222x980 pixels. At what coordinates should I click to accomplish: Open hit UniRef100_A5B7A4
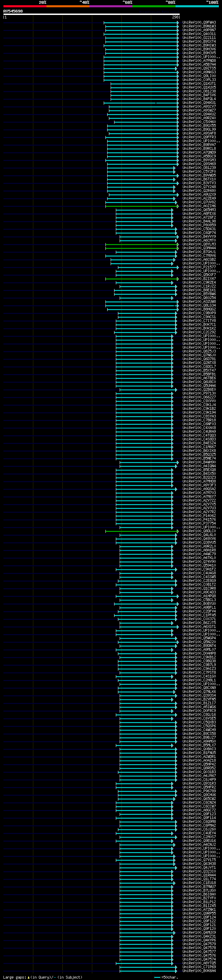point(199,64)
